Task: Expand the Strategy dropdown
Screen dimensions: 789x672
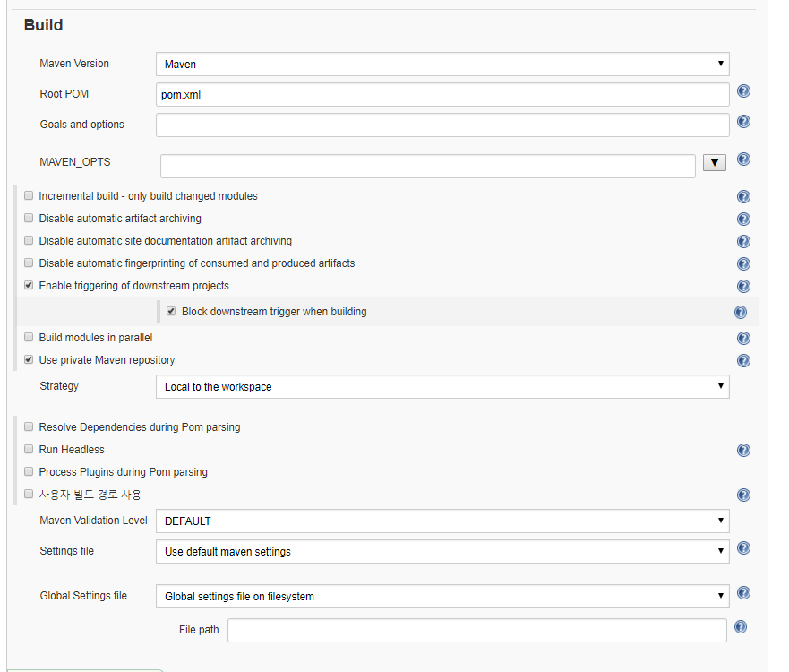Action: (x=442, y=387)
